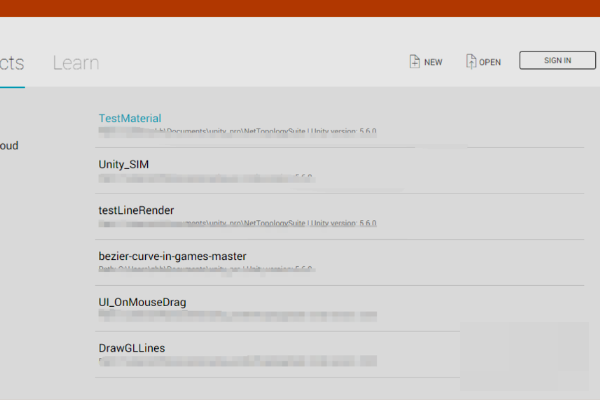
Task: Open the bezier-curve-in-games-master project
Action: click(x=172, y=256)
